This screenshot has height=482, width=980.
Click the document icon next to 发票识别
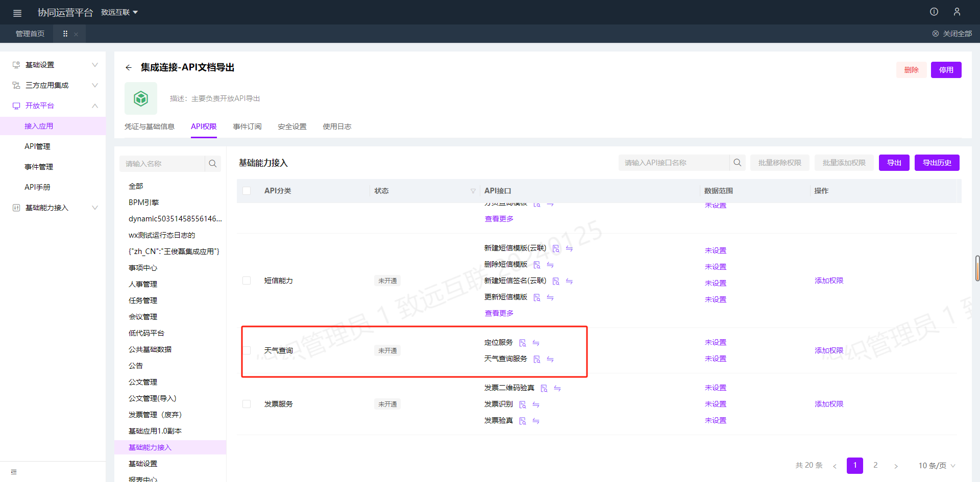[x=522, y=404]
